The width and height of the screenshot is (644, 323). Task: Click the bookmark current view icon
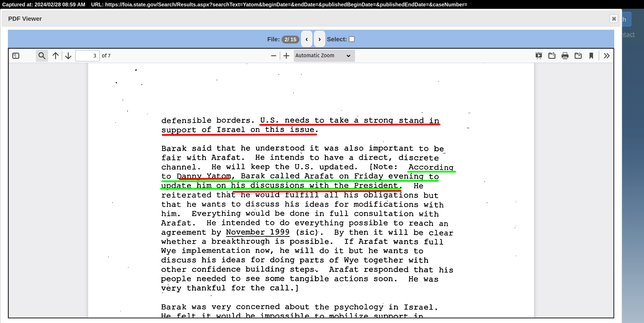pos(591,56)
